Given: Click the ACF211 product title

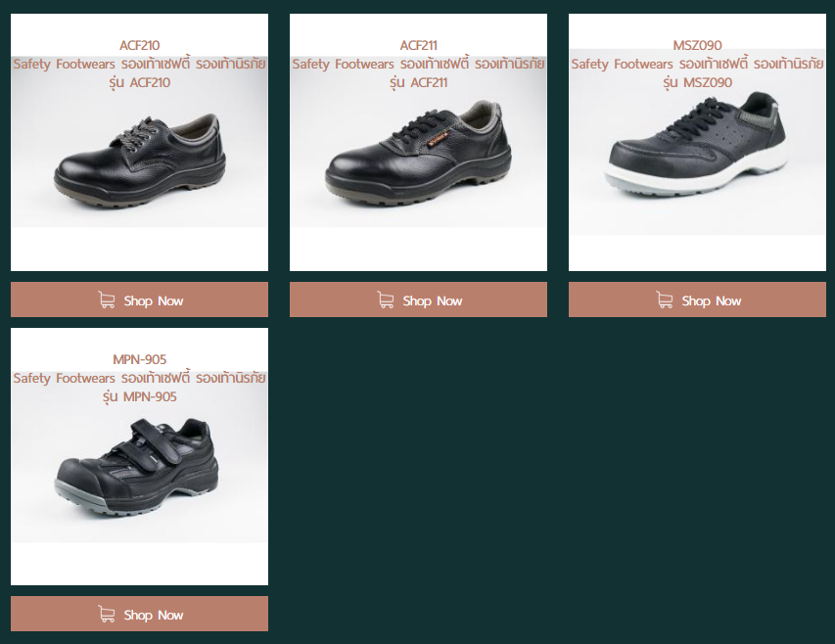Looking at the screenshot, I should coord(419,45).
